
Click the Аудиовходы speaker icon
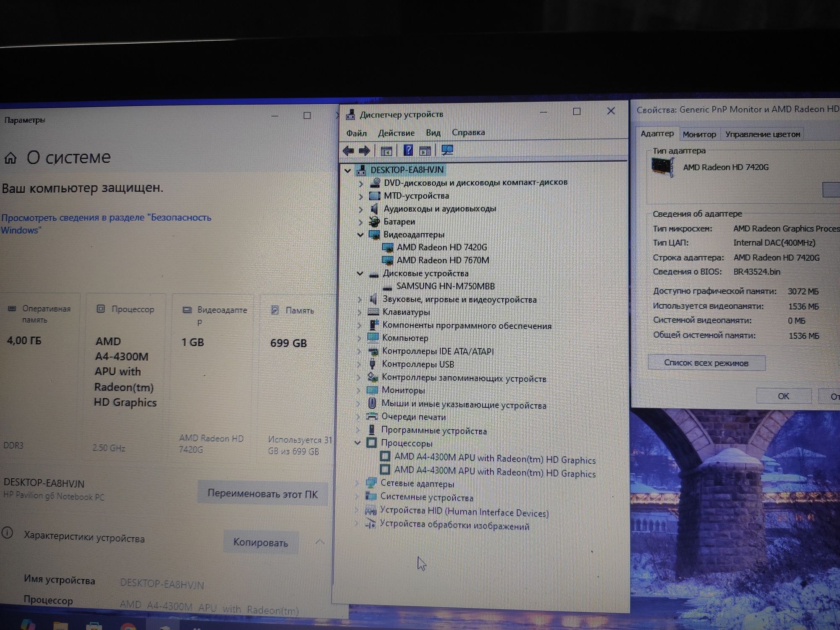tap(374, 208)
